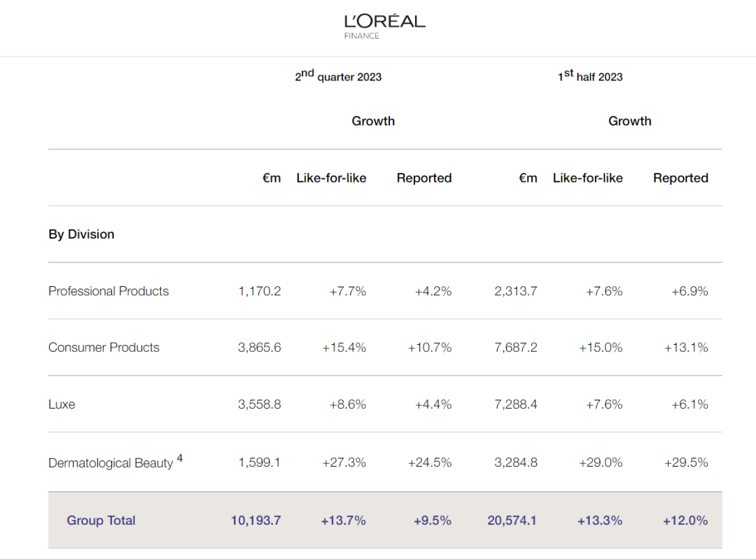Select the Consumer Products row label
756x559 pixels.
[104, 348]
